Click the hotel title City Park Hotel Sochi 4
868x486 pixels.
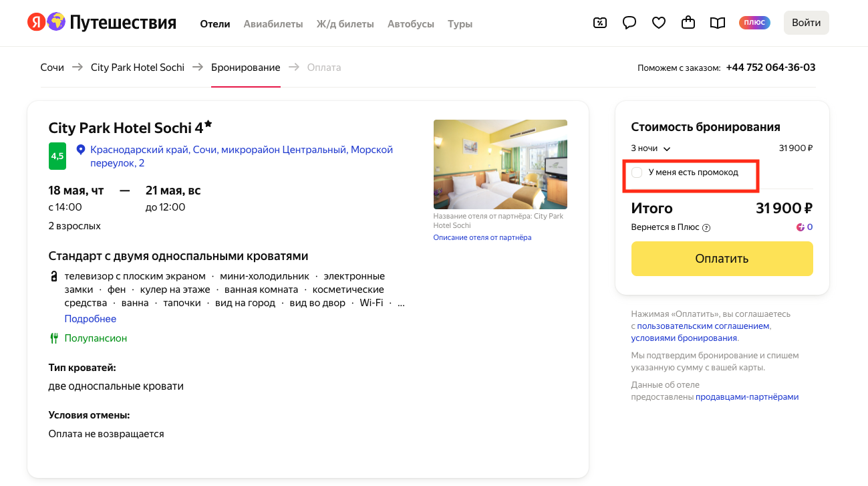[130, 127]
